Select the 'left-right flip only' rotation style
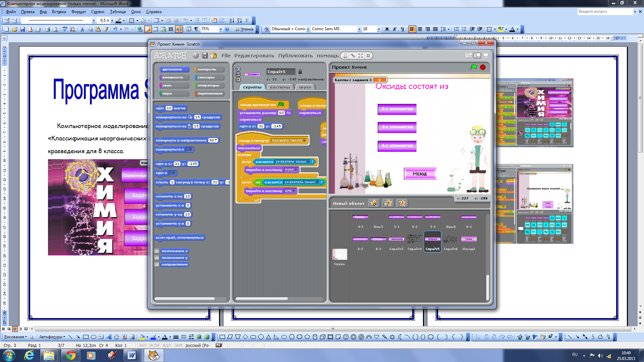 click(238, 74)
